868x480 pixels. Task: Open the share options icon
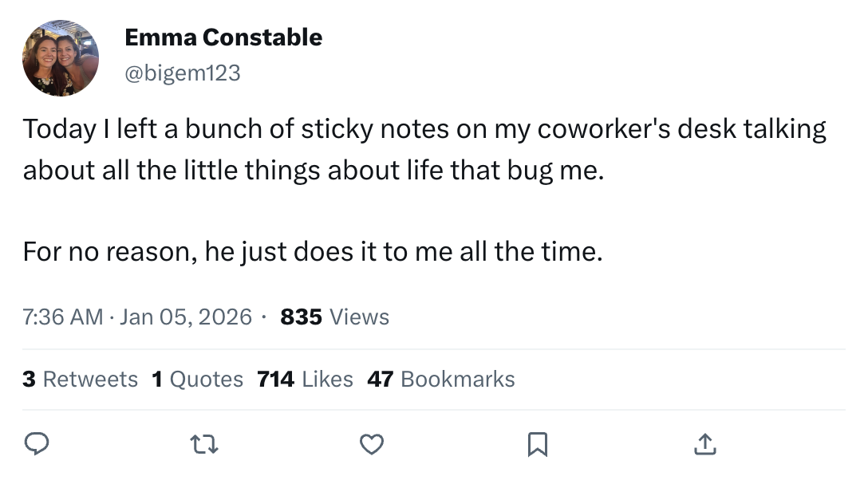tap(704, 444)
